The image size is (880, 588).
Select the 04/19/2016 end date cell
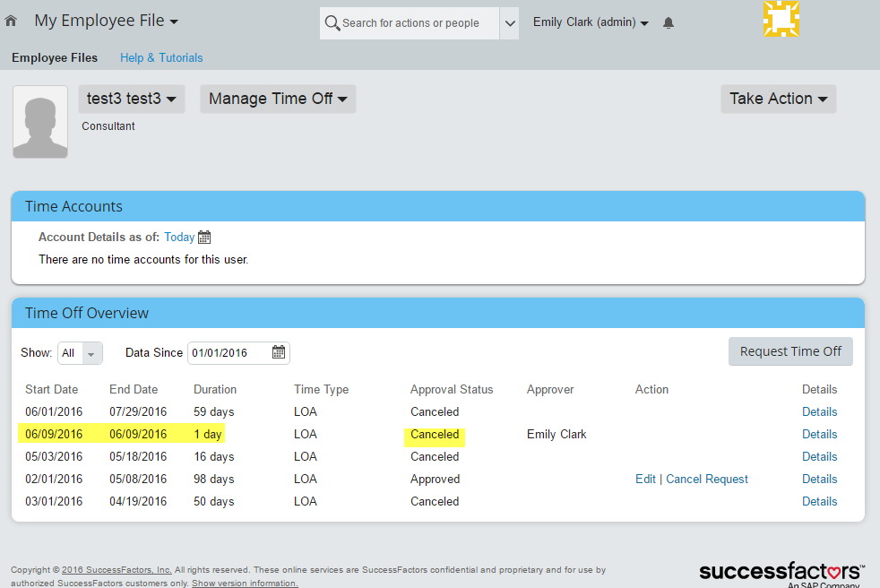coord(138,502)
